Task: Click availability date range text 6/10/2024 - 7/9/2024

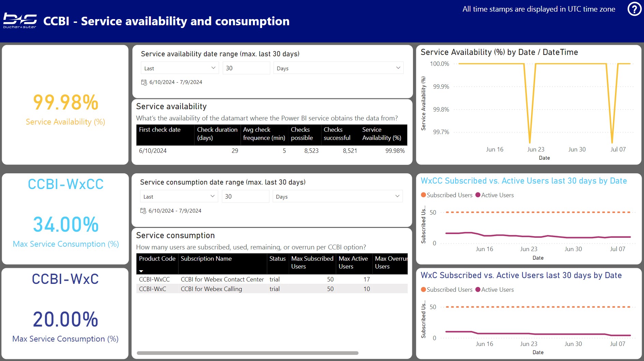Action: point(176,82)
